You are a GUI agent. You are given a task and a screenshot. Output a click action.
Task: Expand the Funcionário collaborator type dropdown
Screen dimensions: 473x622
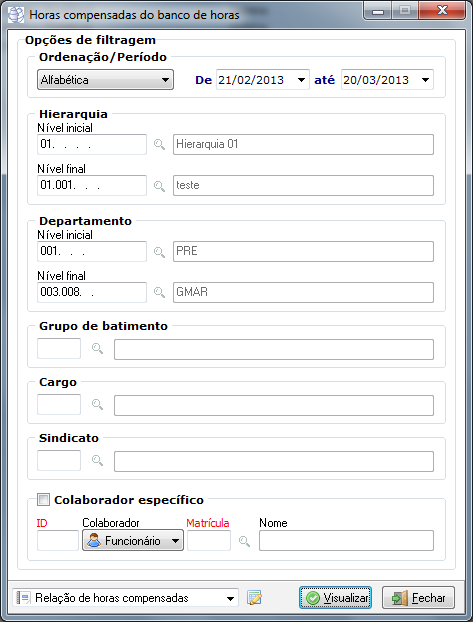coord(133,541)
